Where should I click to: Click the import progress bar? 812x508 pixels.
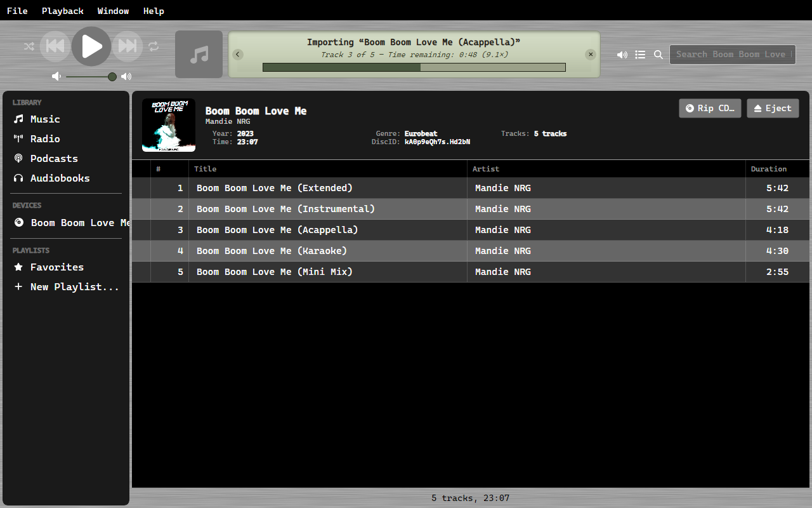click(414, 67)
